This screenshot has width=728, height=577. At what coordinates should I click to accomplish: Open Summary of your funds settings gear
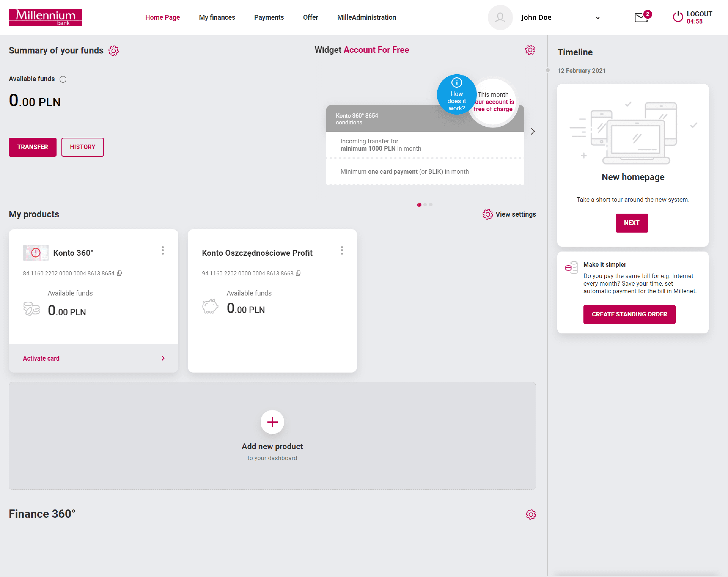click(113, 51)
